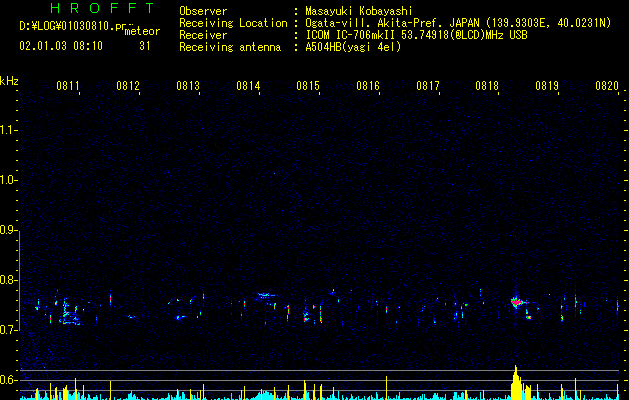
Task: Click the 0817 time marker
Action: pos(428,85)
